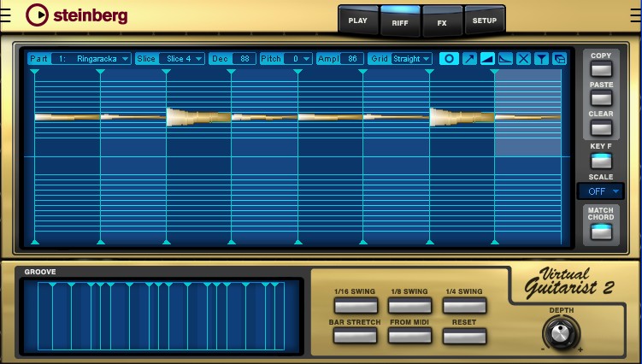
Task: Click the Steinberg logo
Action: (77, 15)
